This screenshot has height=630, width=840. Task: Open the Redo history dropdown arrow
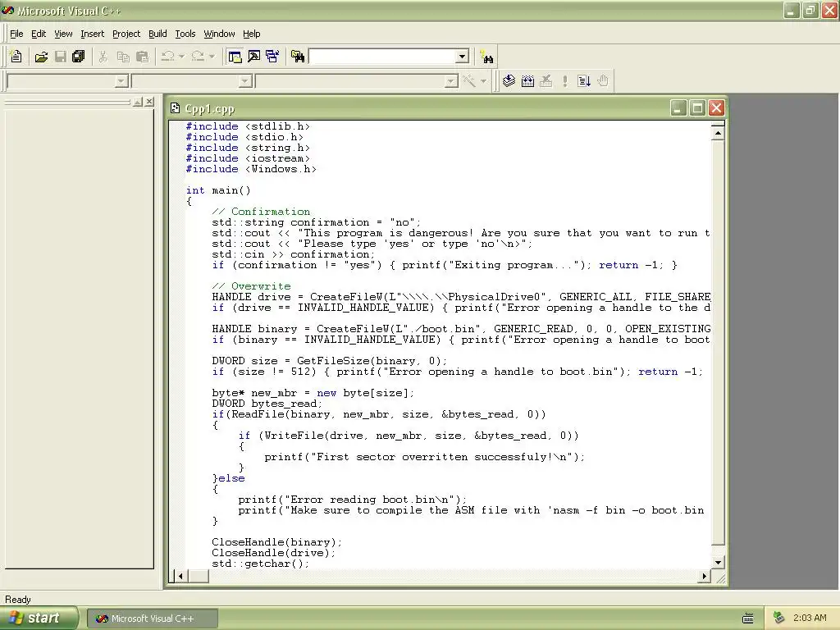point(212,57)
